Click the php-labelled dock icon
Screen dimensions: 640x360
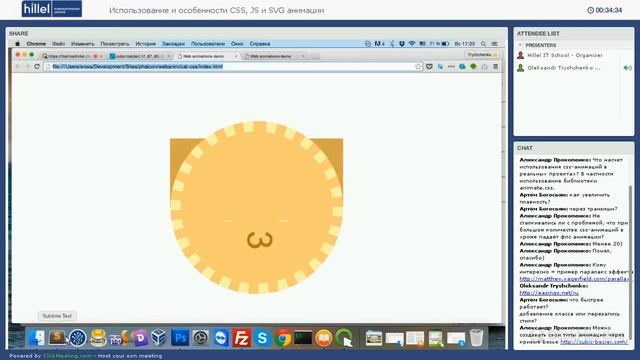pos(118,338)
